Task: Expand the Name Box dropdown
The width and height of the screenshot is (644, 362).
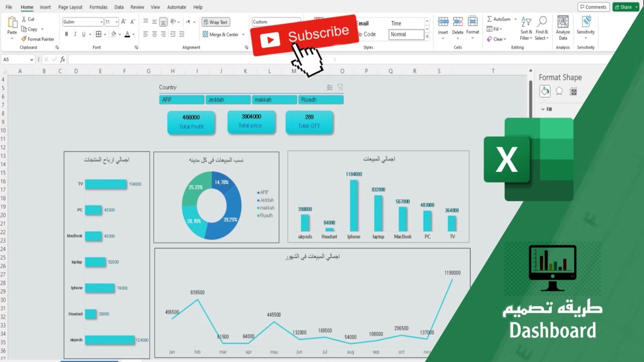Action: 31,60
